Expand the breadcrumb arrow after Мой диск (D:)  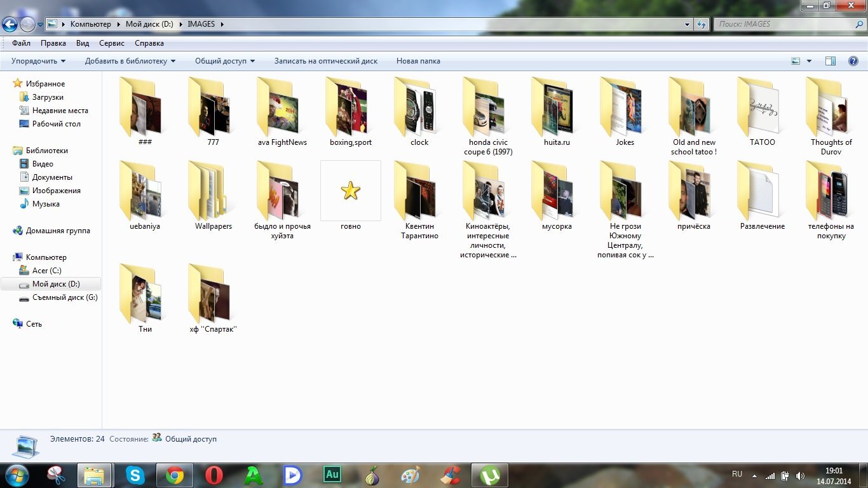pos(180,24)
